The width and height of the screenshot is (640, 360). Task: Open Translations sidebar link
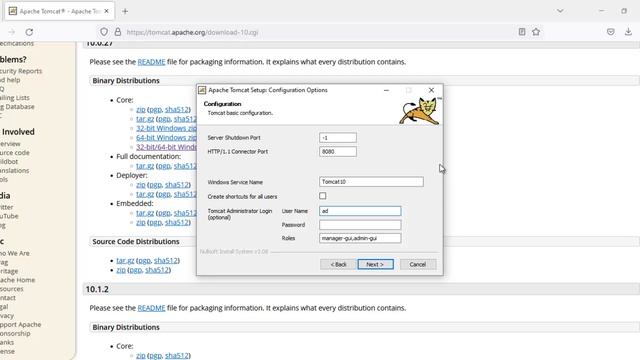pyautogui.click(x=14, y=171)
